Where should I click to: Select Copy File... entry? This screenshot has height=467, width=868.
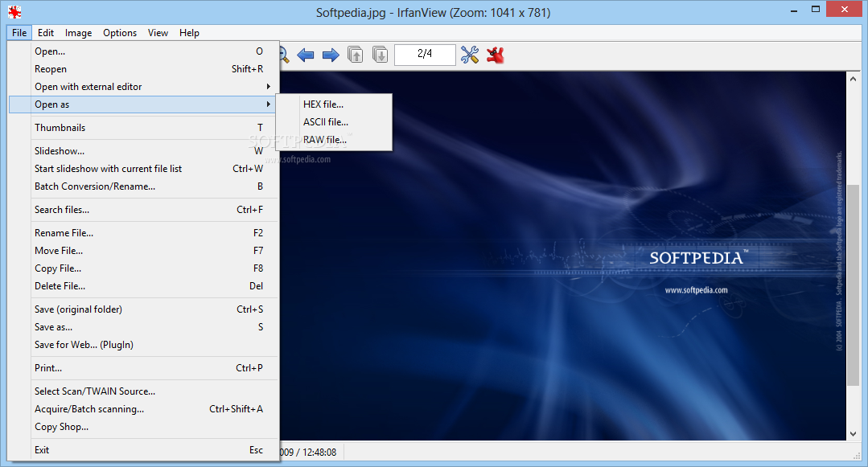pos(143,268)
